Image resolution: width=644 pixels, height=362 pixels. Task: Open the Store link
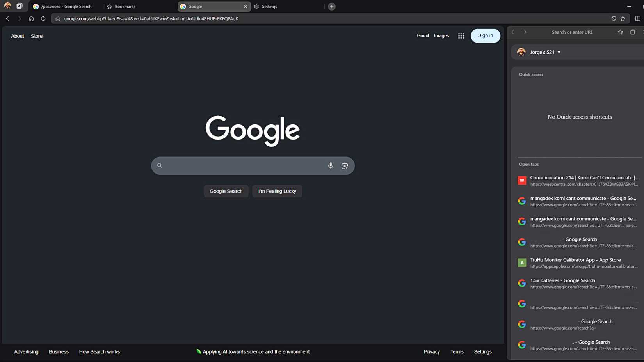[37, 36]
